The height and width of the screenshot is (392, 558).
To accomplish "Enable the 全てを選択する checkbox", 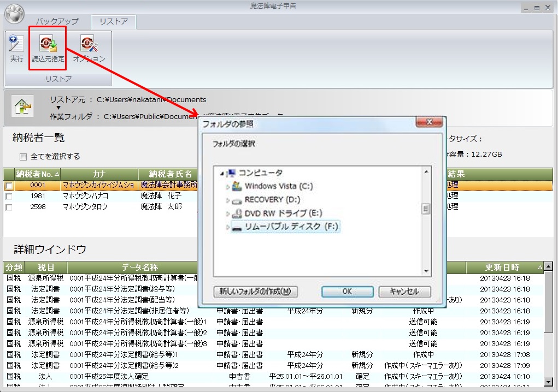I will [23, 157].
